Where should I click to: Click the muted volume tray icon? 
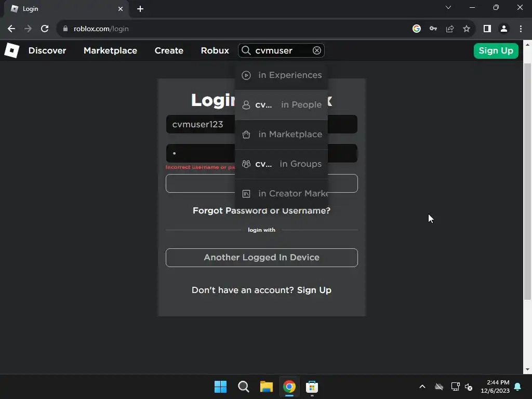469,387
